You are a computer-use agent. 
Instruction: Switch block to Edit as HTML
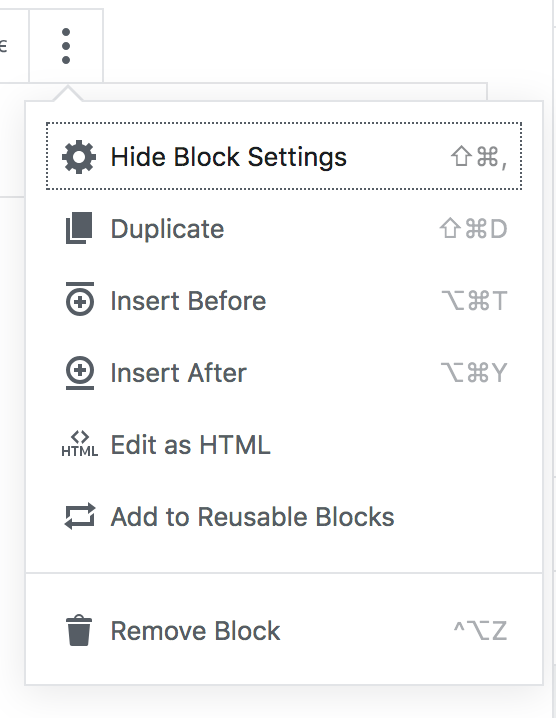(x=283, y=444)
